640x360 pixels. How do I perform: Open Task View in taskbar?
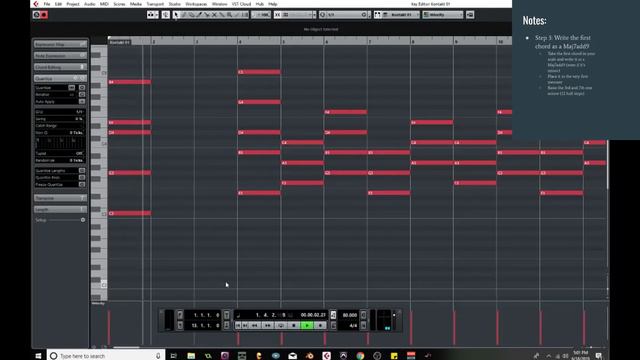point(173,356)
